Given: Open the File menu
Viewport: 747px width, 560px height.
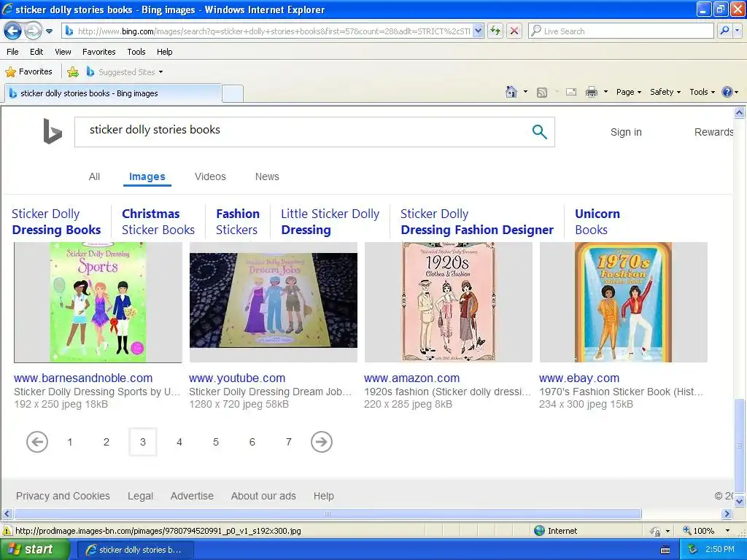Looking at the screenshot, I should pos(13,52).
